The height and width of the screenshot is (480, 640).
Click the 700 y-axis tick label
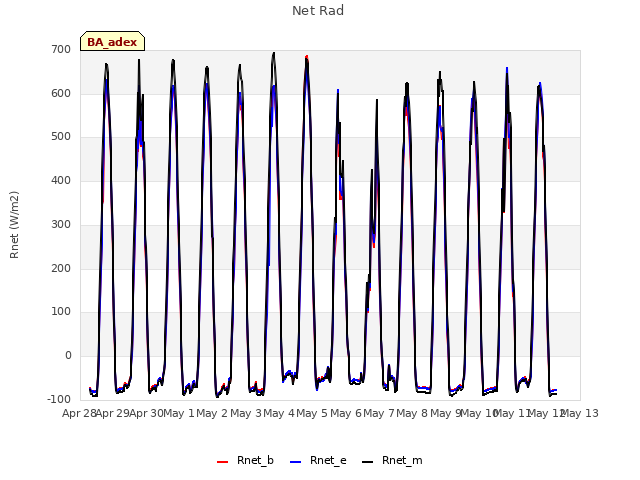(61, 50)
